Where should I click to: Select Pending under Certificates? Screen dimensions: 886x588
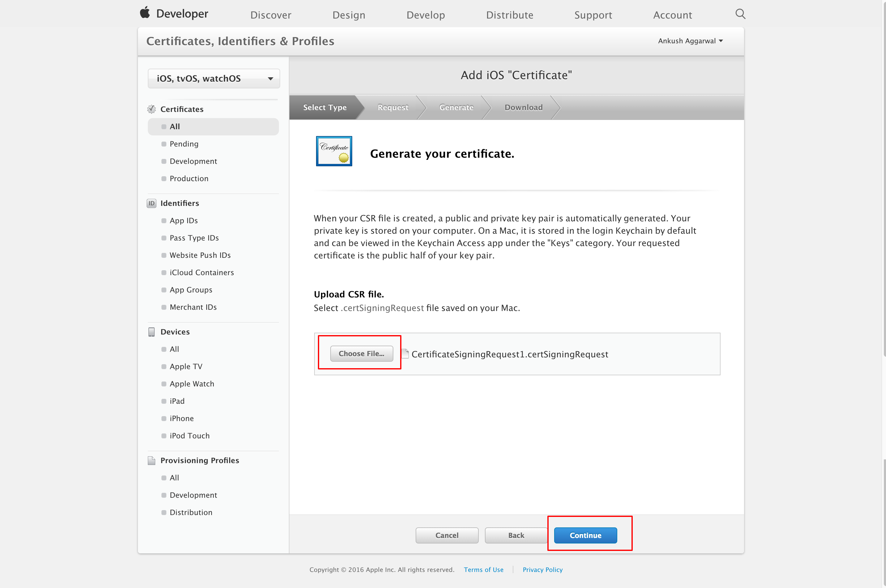(x=184, y=144)
